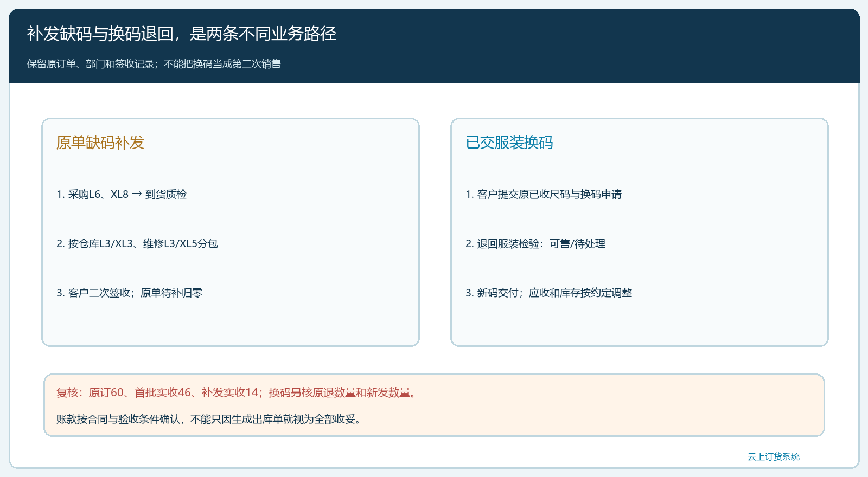
Task: Select step 新码交付；应收和库存按约定调整
Action: (x=549, y=293)
